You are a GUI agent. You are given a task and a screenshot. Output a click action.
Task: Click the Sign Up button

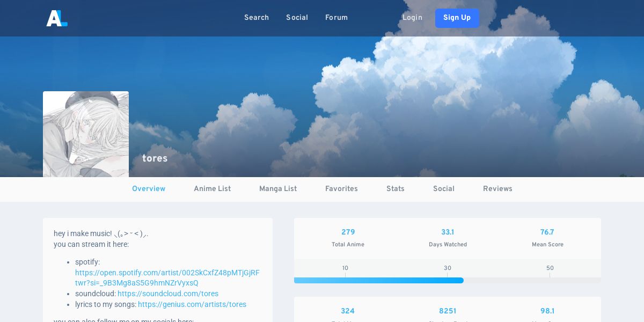coord(457,18)
